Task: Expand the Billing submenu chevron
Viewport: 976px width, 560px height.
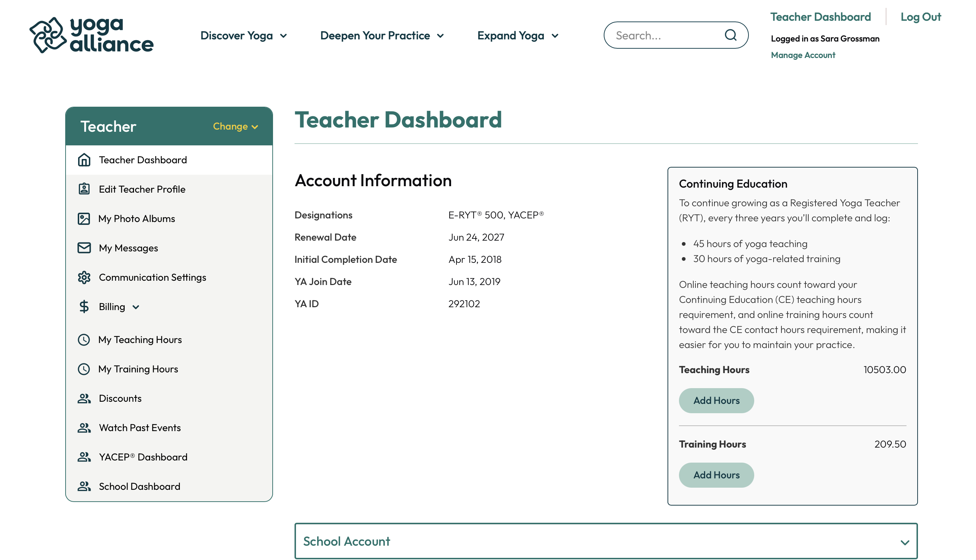Action: tap(136, 307)
